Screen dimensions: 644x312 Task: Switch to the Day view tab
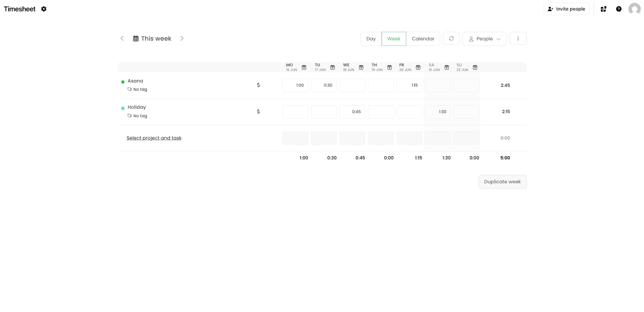pos(371,39)
